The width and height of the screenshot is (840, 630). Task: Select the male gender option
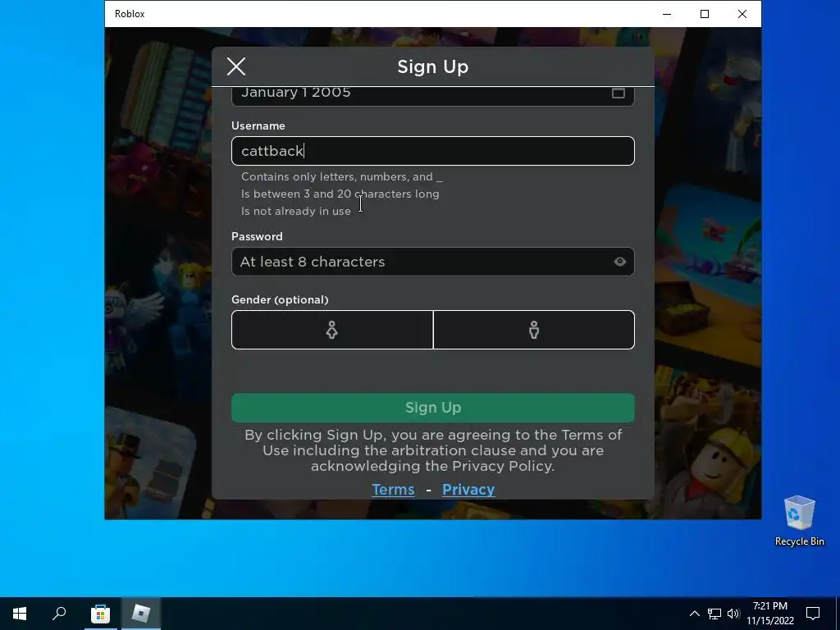(x=534, y=330)
